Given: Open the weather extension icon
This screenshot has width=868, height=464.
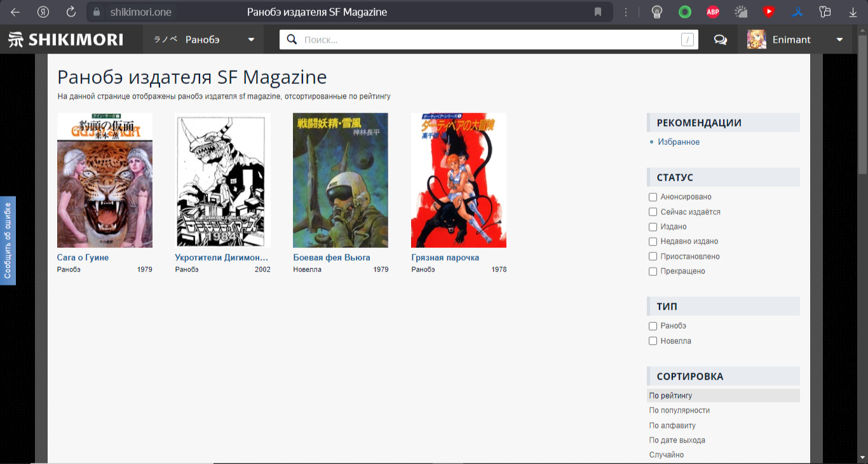Looking at the screenshot, I should (x=741, y=12).
